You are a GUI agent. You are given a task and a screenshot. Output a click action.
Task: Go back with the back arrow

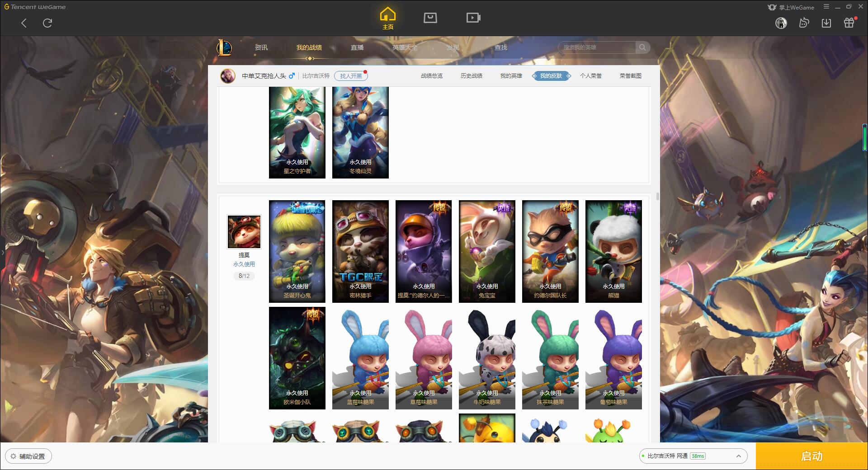click(24, 23)
